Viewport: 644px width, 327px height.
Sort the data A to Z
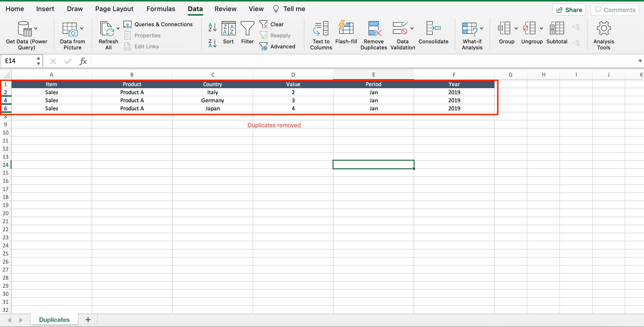[x=212, y=28]
